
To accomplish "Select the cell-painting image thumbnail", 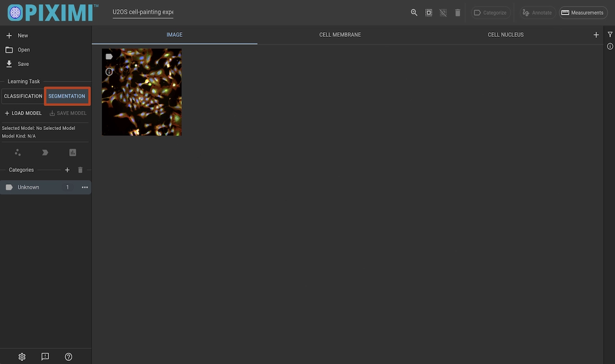I will coord(142,92).
